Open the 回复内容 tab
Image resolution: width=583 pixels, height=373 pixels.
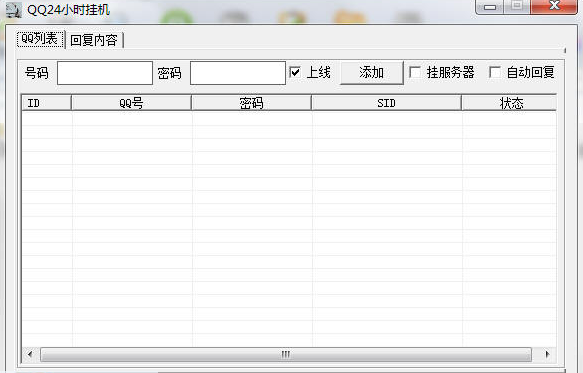coord(94,40)
